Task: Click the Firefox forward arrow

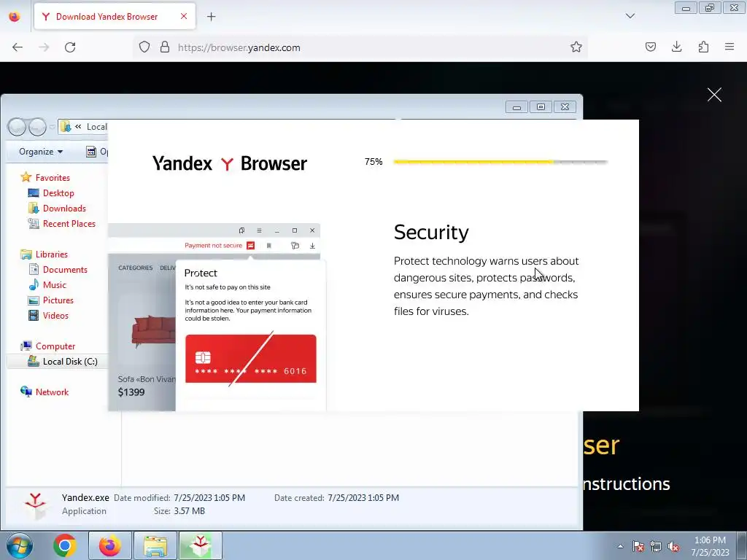Action: 44,47
